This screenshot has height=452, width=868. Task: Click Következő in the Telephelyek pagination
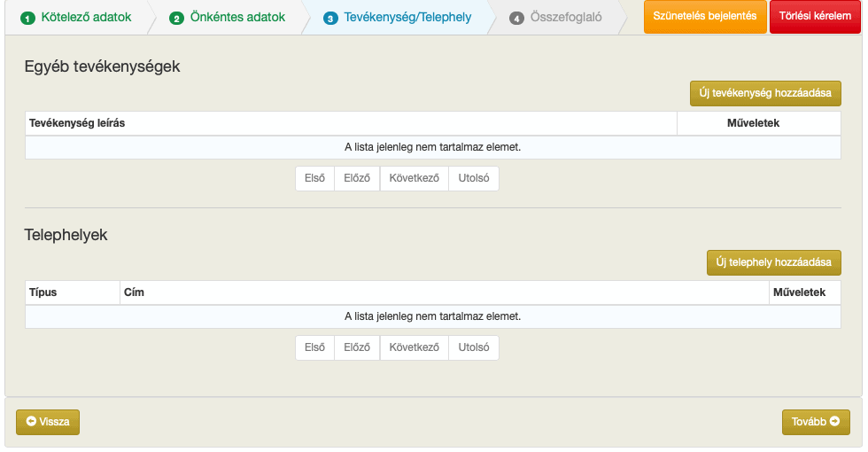[415, 347]
